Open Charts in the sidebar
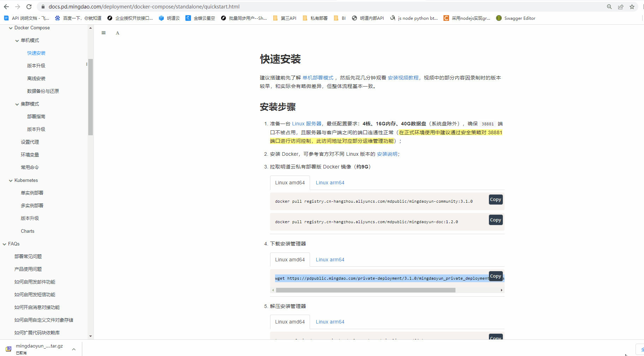This screenshot has width=644, height=356. [28, 231]
